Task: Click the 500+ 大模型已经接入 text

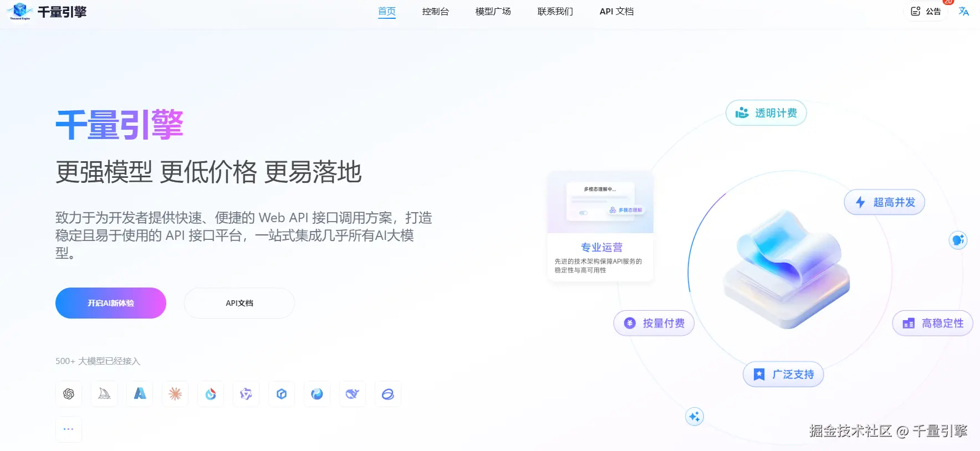Action: (x=98, y=361)
